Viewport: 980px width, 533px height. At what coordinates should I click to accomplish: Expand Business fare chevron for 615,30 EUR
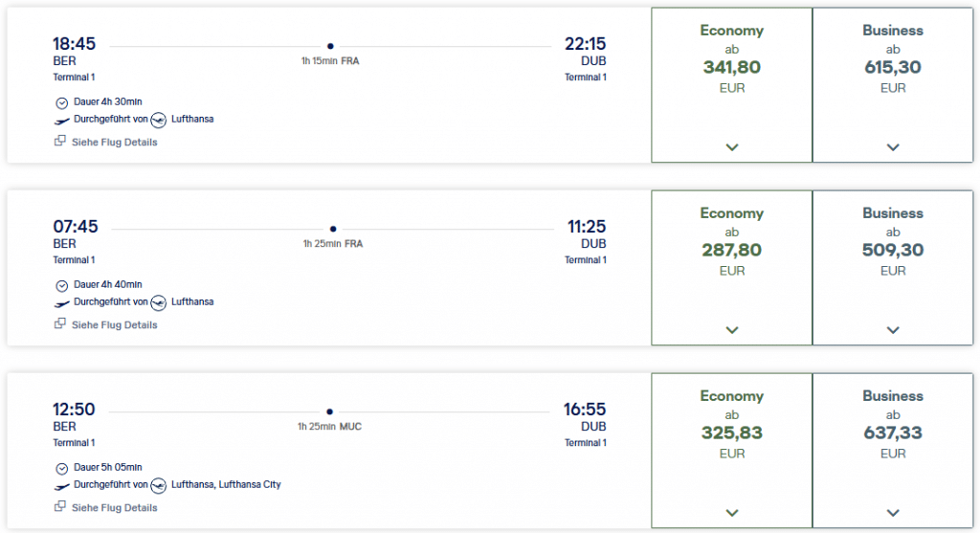893,147
